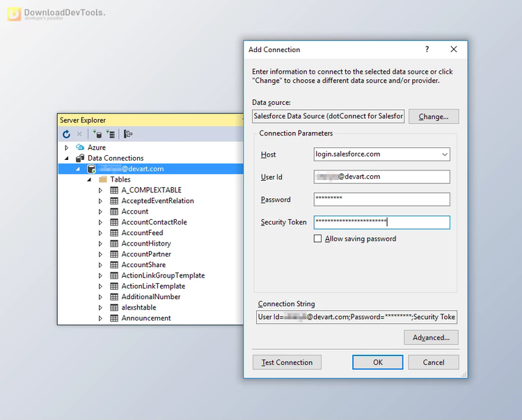Screen dimensions: 522x420
Task: Expand the Announcement table node
Action: coord(100,318)
